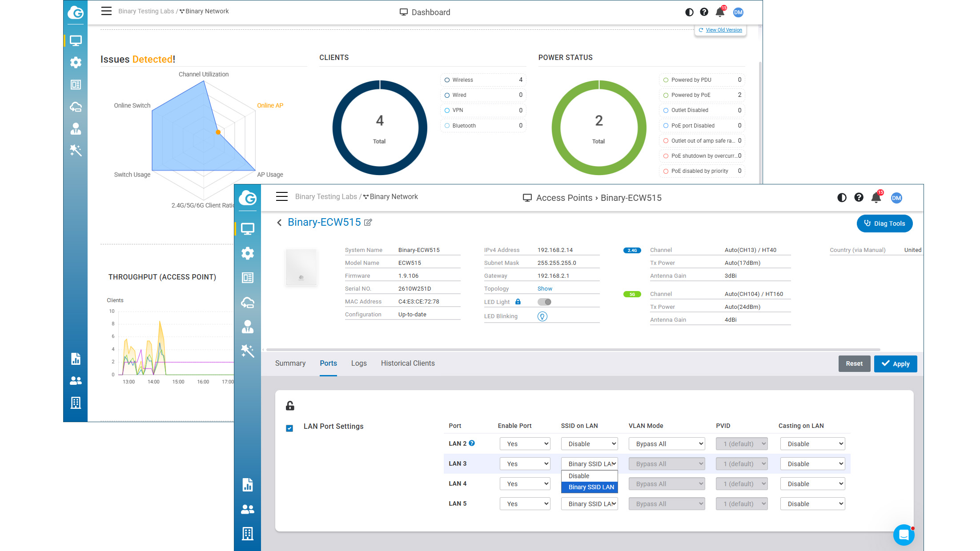Click the horizontal scrollbar under device info
This screenshot has width=980, height=551.
coord(573,350)
